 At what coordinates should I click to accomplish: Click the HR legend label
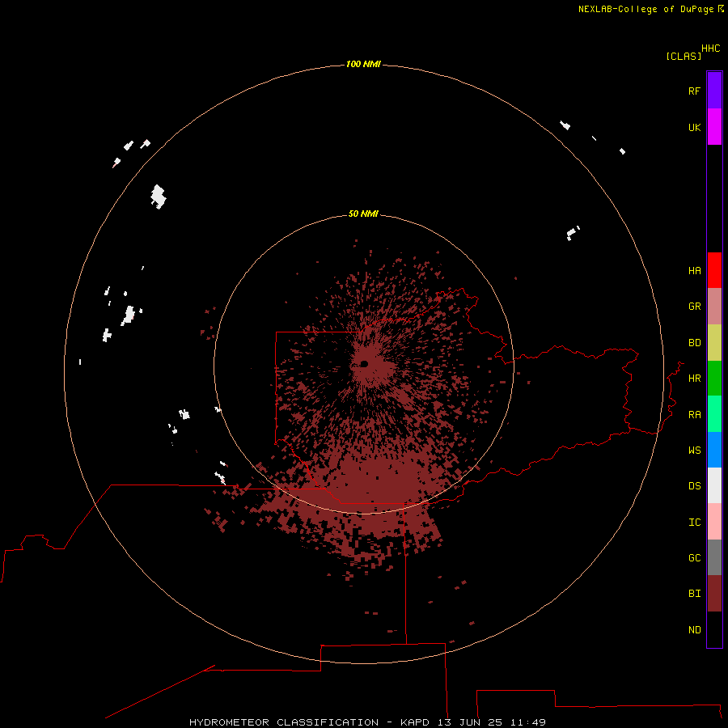point(694,379)
